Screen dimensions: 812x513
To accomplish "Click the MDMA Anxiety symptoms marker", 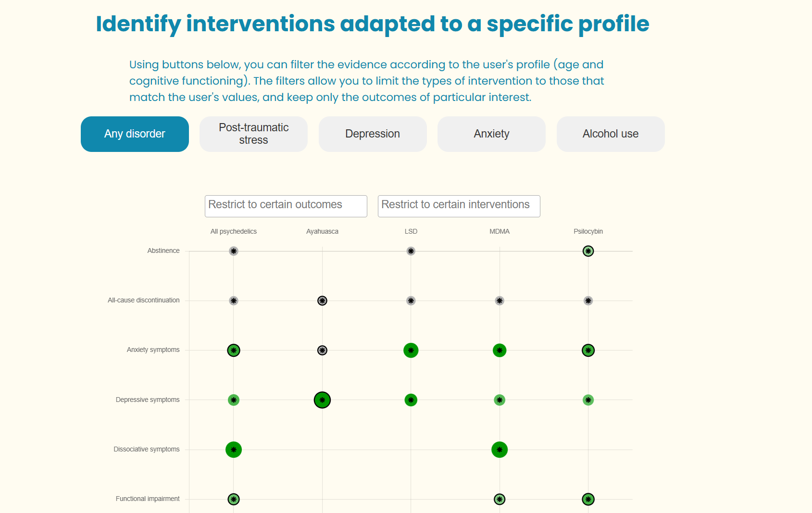I will [500, 350].
